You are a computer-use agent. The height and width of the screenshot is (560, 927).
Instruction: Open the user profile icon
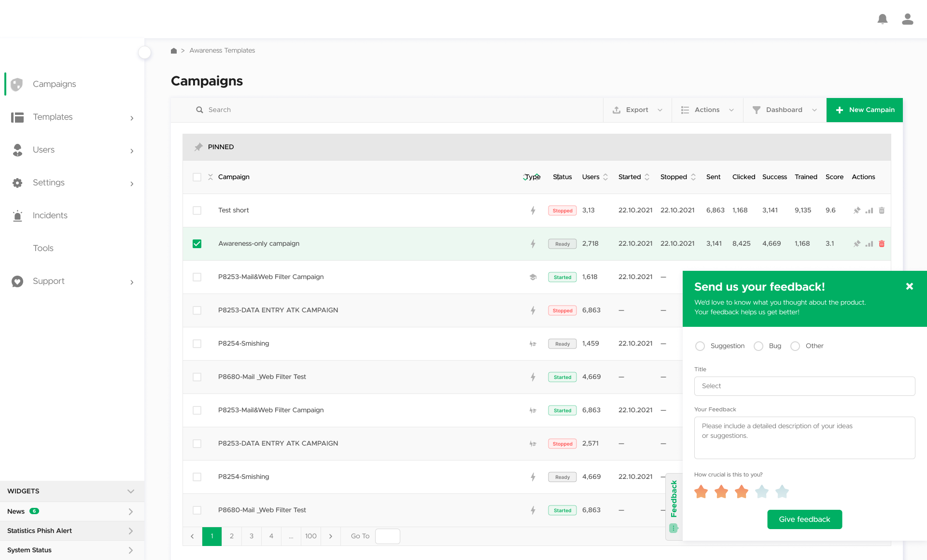pos(907,19)
